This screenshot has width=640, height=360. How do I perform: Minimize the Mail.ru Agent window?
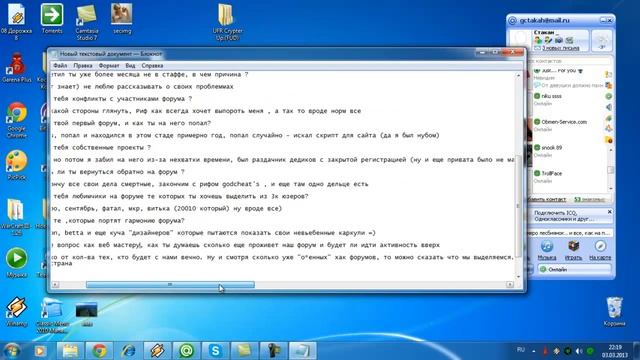coord(602,20)
